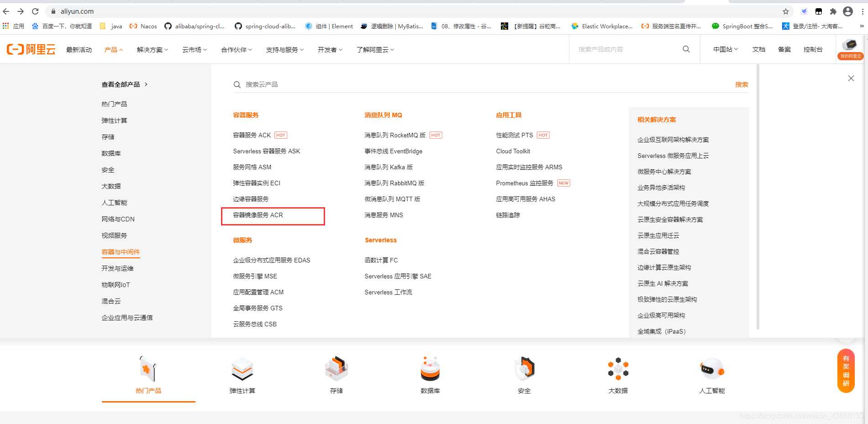
Task: Click the browser back arrow
Action: coord(6,11)
